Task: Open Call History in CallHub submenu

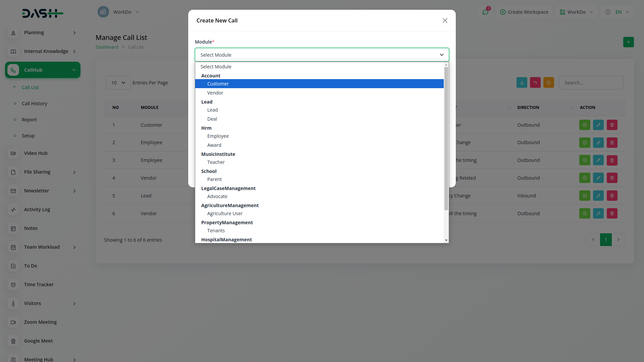Action: [34, 104]
